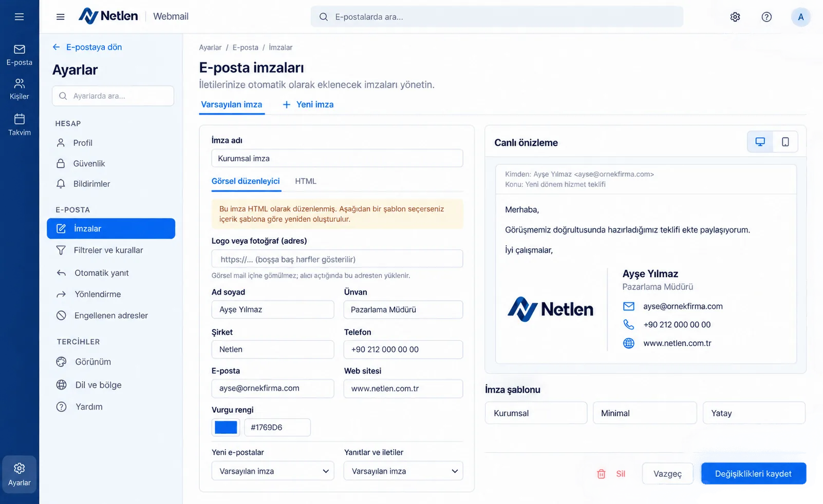Choose the Kurumsal signature template
The height and width of the screenshot is (504, 823).
(x=536, y=413)
